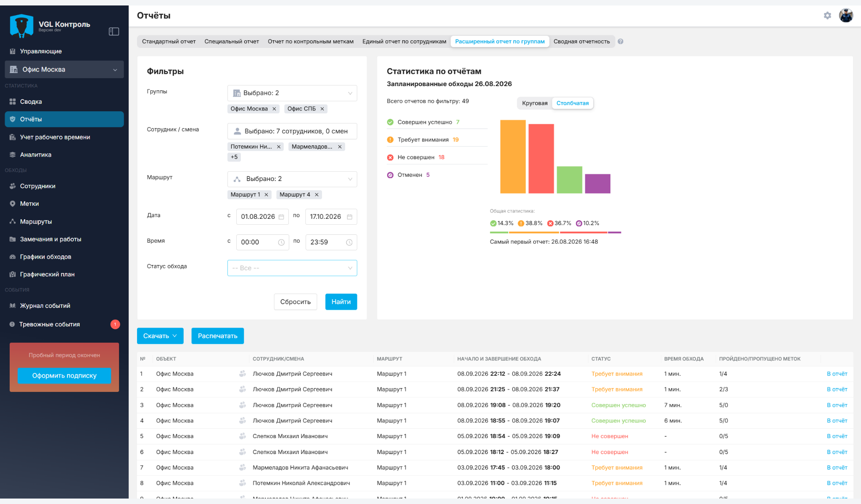Expand the Офис Москва selector in the sidebar
861x504 pixels.
64,69
